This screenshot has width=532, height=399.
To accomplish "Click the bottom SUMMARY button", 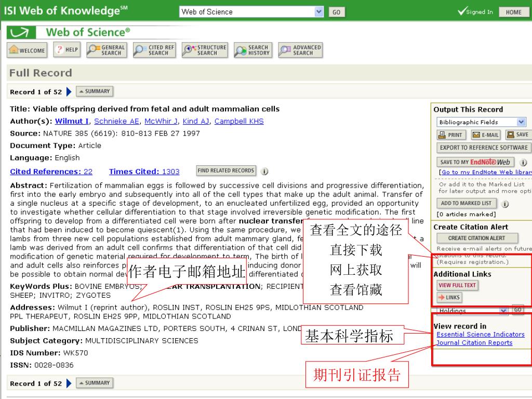I will click(x=95, y=383).
